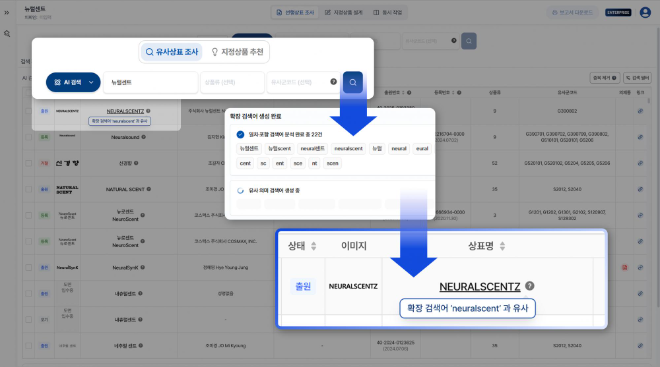The image size is (660, 367).
Task: Open the sidebar search icon
Action: [x=7, y=34]
